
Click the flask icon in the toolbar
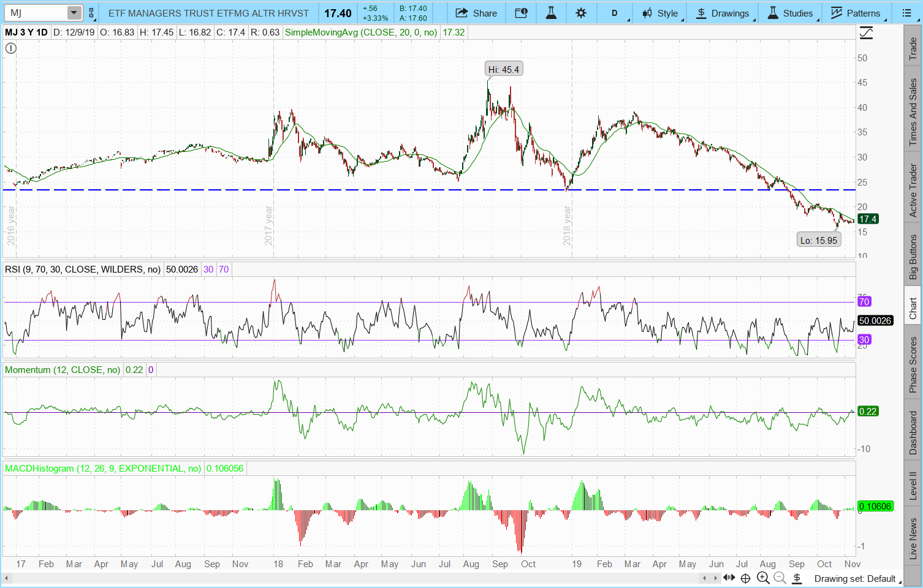point(551,13)
